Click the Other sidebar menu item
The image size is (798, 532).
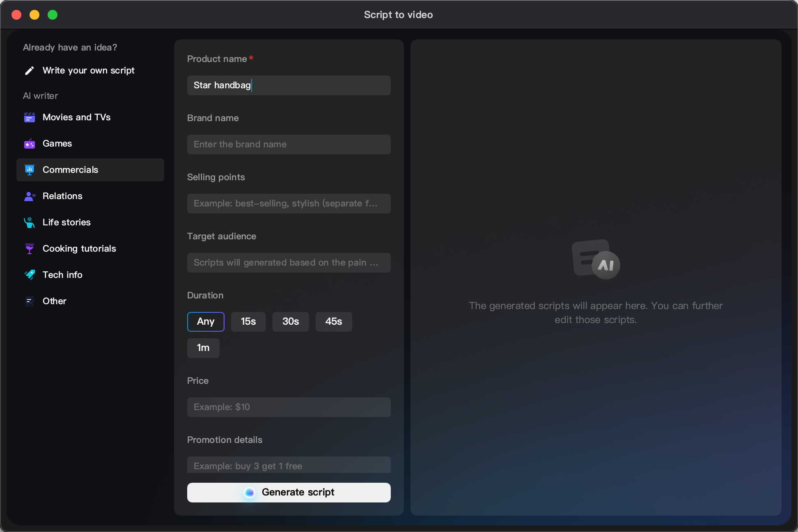55,300
